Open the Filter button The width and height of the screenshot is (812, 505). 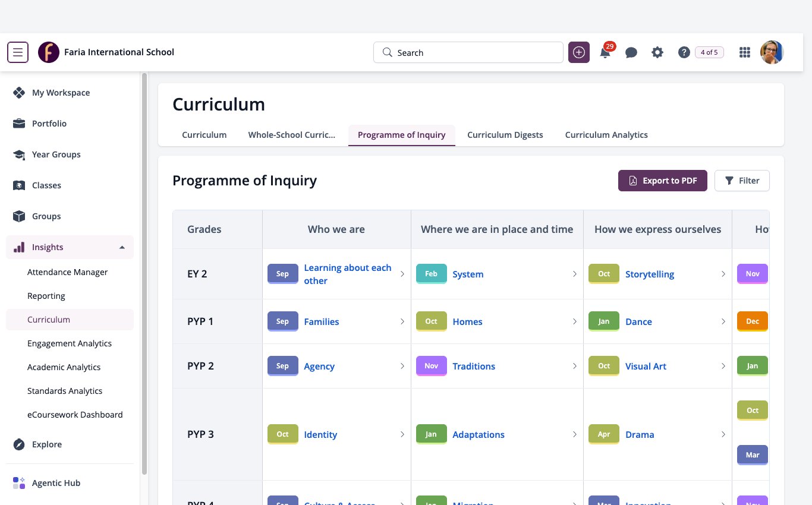742,181
